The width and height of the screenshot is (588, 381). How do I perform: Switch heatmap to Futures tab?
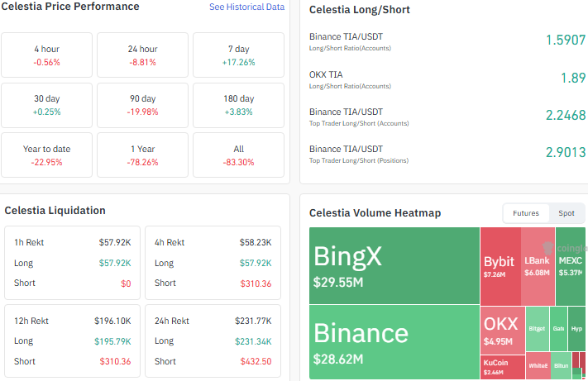pos(526,213)
